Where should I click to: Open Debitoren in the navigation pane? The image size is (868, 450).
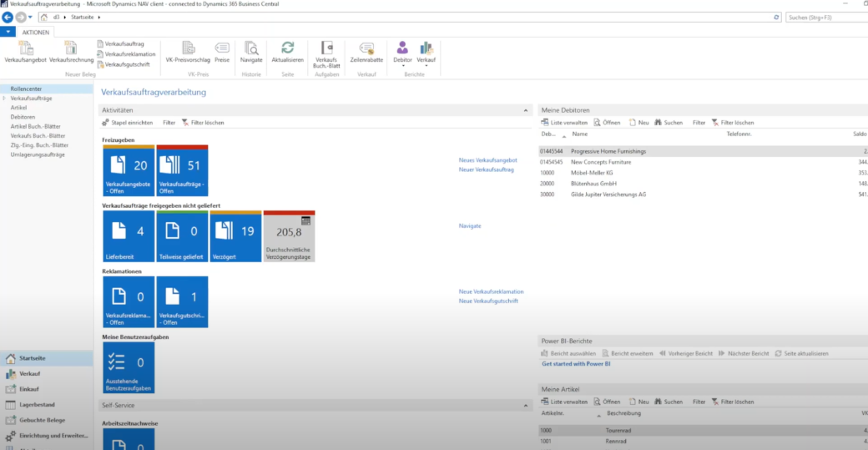[x=23, y=117]
